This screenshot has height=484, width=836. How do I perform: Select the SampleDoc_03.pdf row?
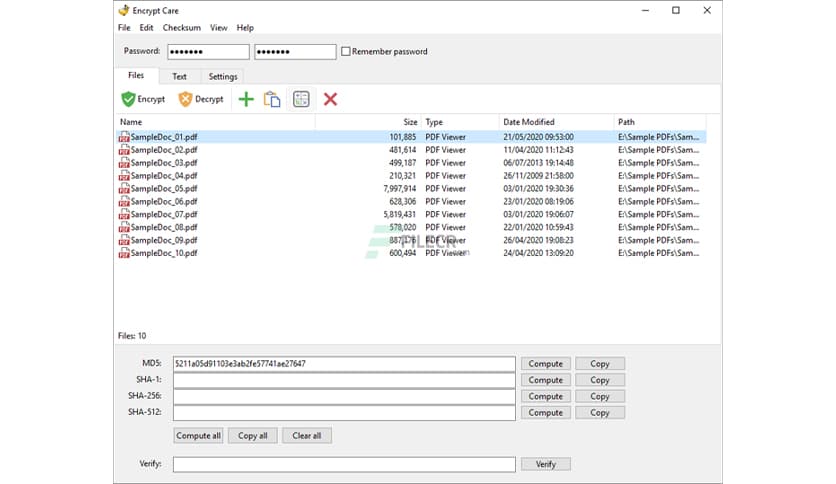(x=411, y=163)
